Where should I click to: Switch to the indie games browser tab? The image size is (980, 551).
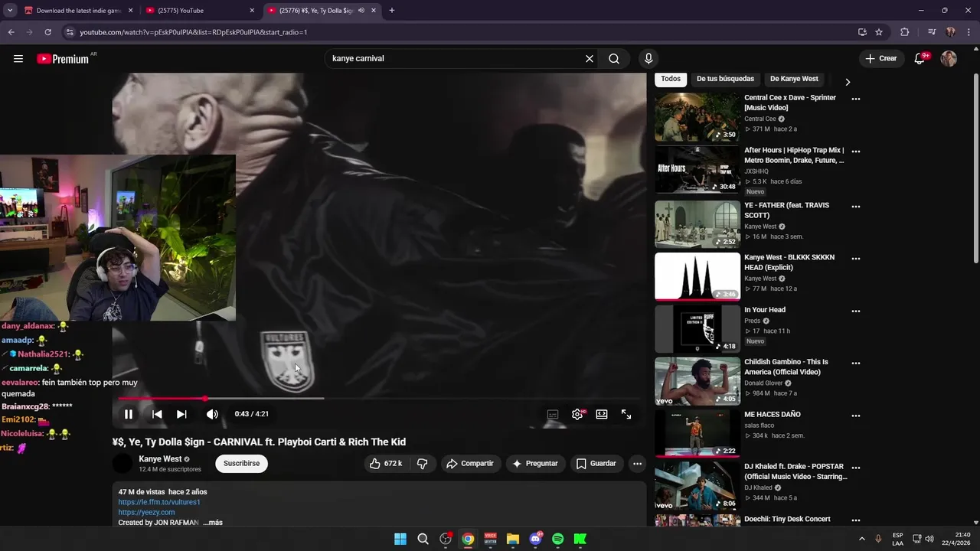(x=79, y=11)
